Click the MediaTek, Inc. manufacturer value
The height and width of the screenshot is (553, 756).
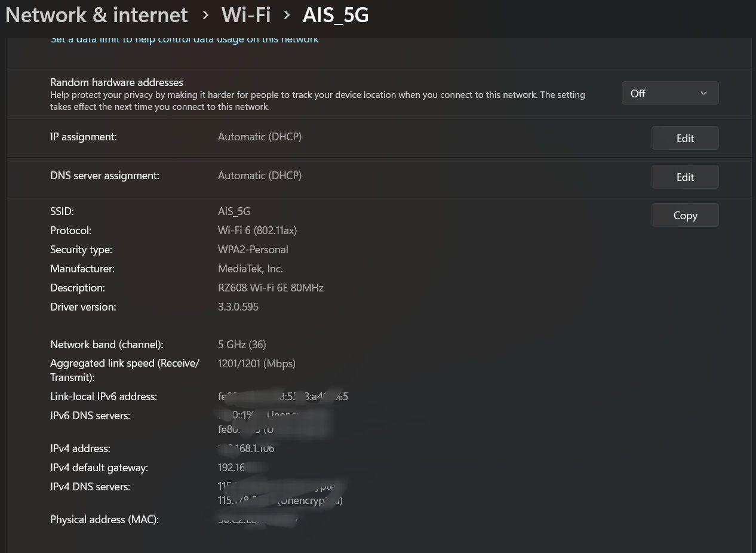tap(250, 269)
